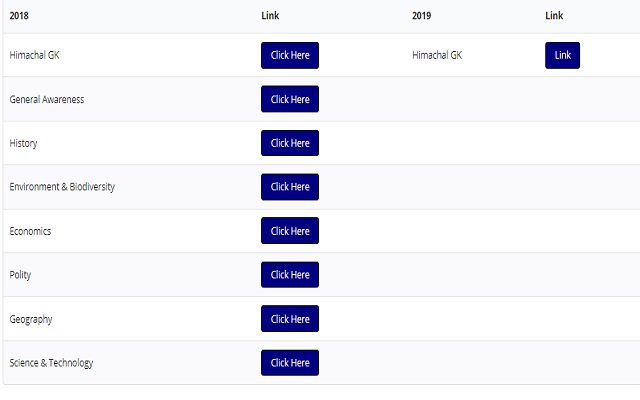Select the Link header next to 2018

tap(270, 16)
